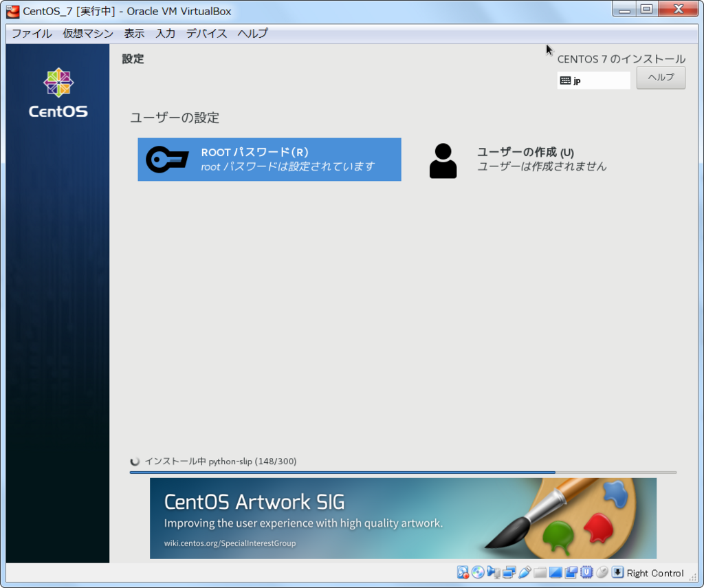Open the 表示 menu
704x588 pixels.
pos(134,34)
